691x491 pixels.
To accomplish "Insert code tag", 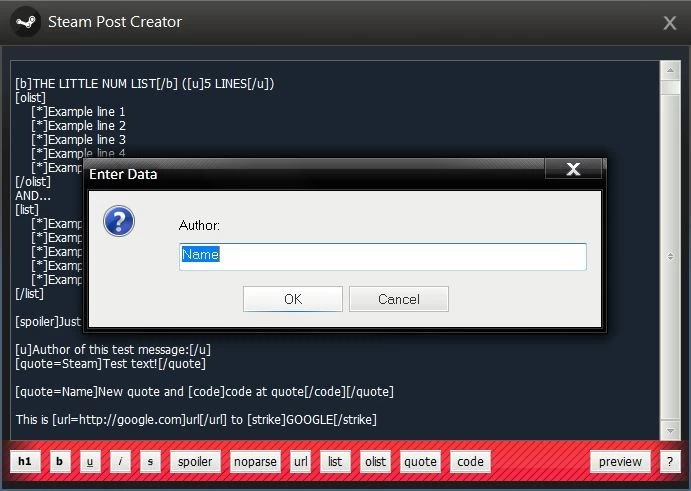I will click(470, 461).
